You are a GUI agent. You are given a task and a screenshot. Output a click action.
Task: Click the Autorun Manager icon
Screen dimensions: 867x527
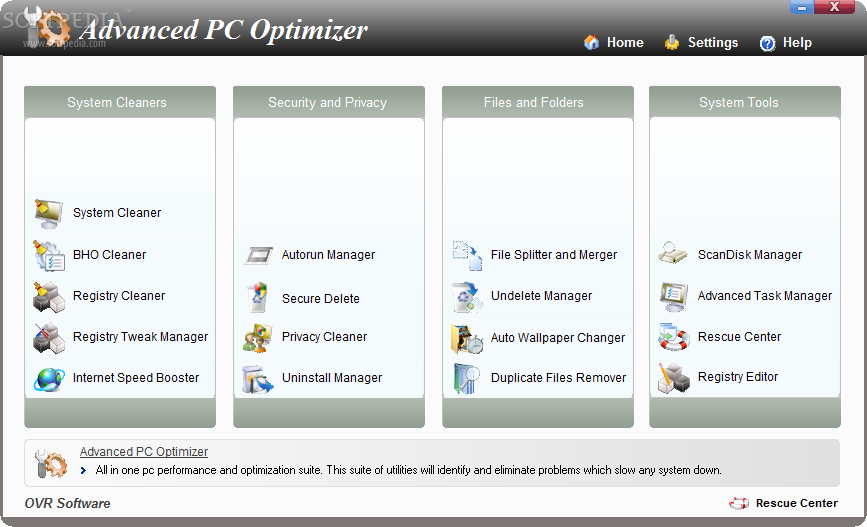[258, 255]
